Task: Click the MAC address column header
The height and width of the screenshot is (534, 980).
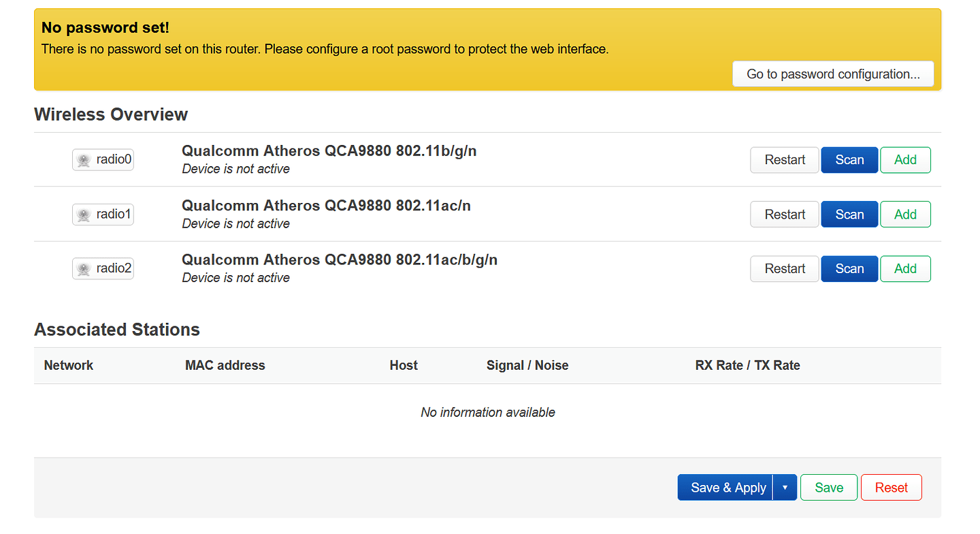Action: pos(225,365)
